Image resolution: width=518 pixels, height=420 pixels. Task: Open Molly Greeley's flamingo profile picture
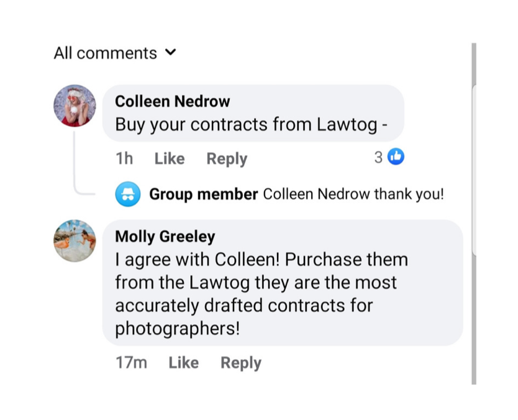[75, 240]
